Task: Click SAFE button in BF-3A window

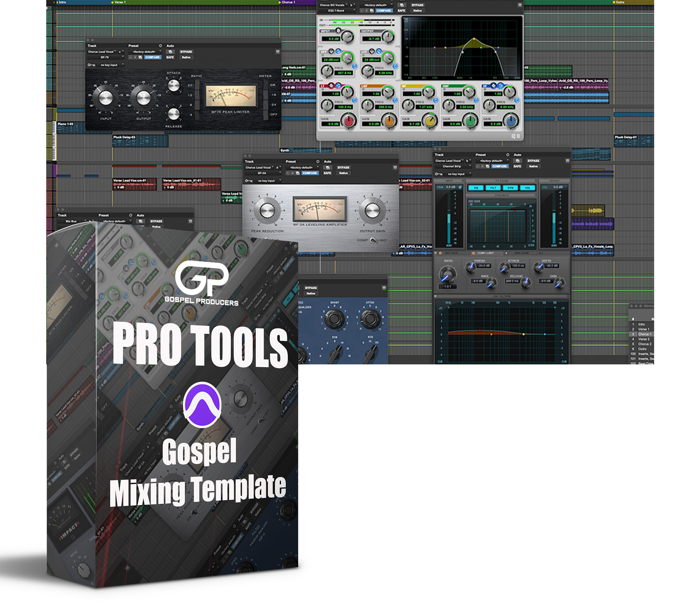Action: (x=327, y=173)
